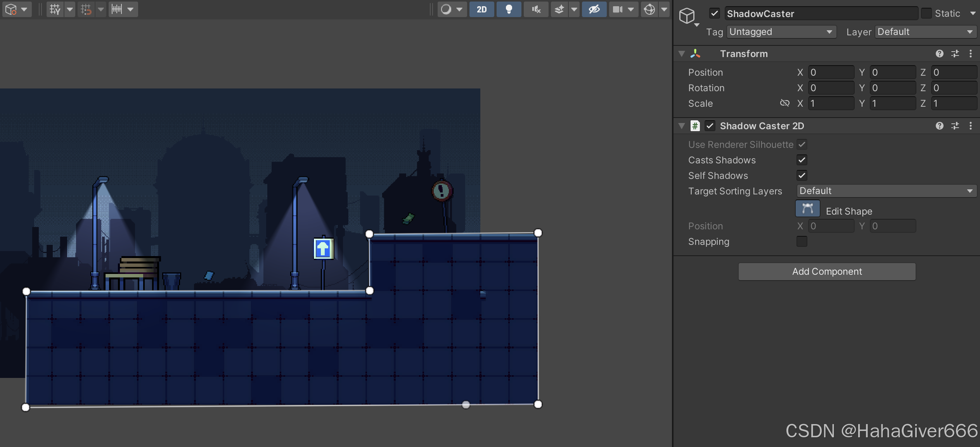Open scene camera settings icon

click(x=618, y=9)
